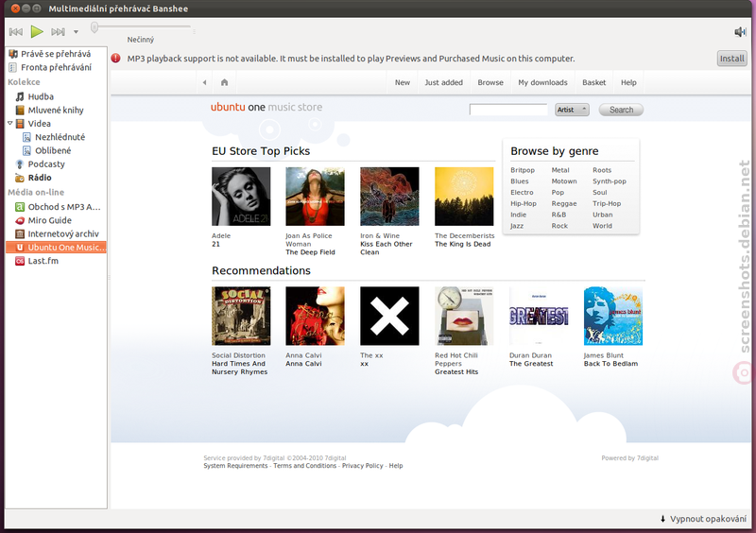
Task: Browse the Reggae genre
Action: click(x=564, y=203)
